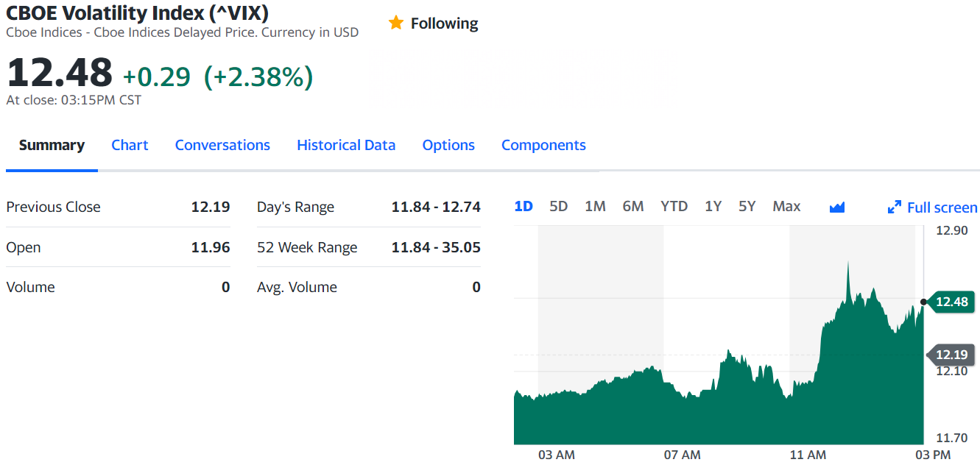The height and width of the screenshot is (465, 980).
Task: Click the 'At close: 03:15PM CST' text
Action: (x=74, y=100)
